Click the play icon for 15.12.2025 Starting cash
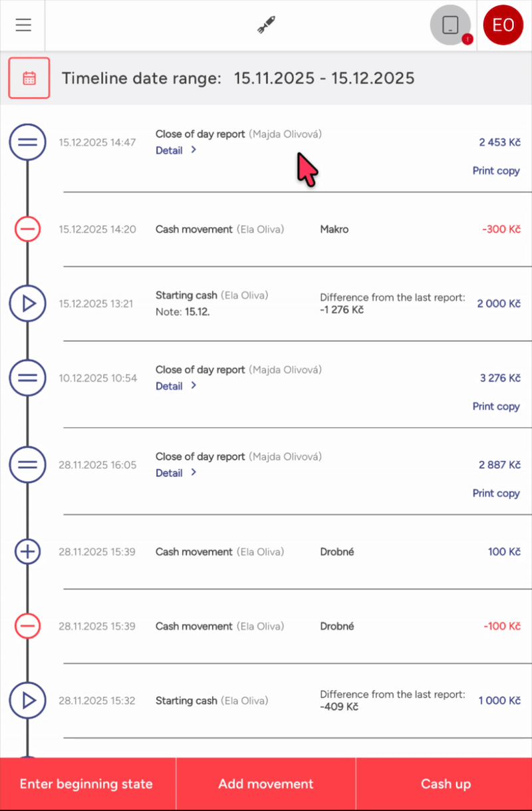 point(27,304)
